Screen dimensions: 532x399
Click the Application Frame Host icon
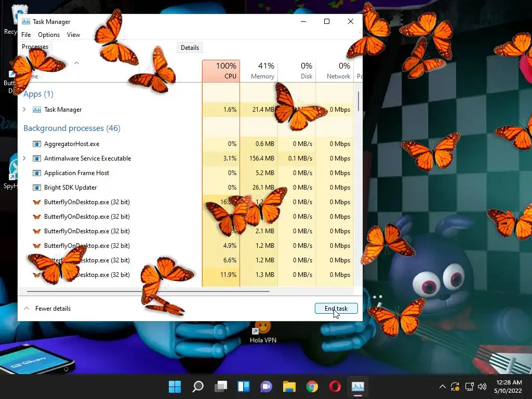(x=37, y=173)
